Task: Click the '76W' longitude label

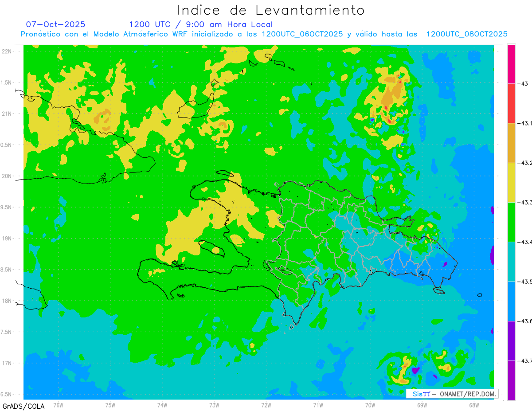Action: pos(58,405)
